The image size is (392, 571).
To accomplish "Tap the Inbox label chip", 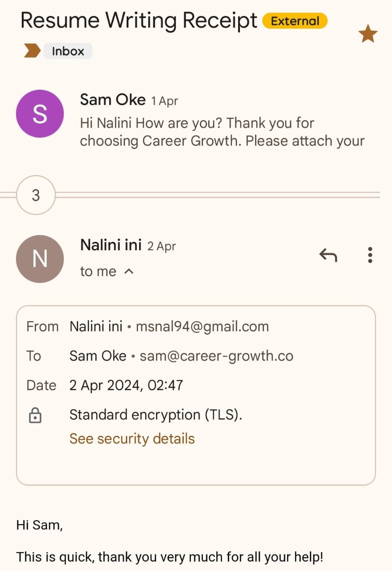I will tap(68, 51).
